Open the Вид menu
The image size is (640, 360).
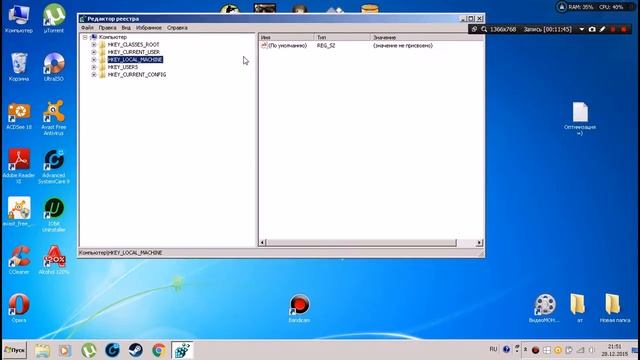click(126, 28)
